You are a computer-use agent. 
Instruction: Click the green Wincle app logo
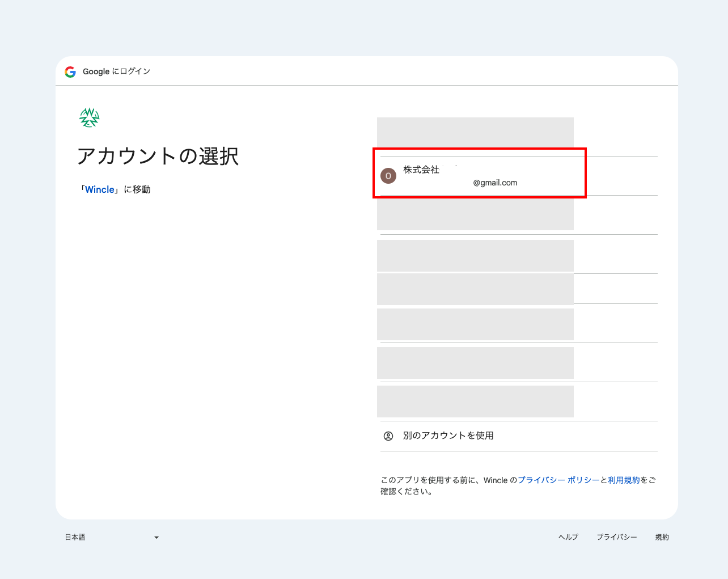89,117
